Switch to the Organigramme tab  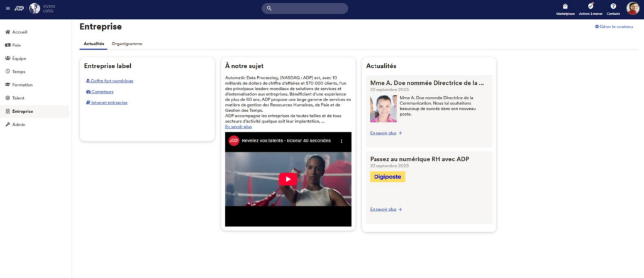click(127, 44)
